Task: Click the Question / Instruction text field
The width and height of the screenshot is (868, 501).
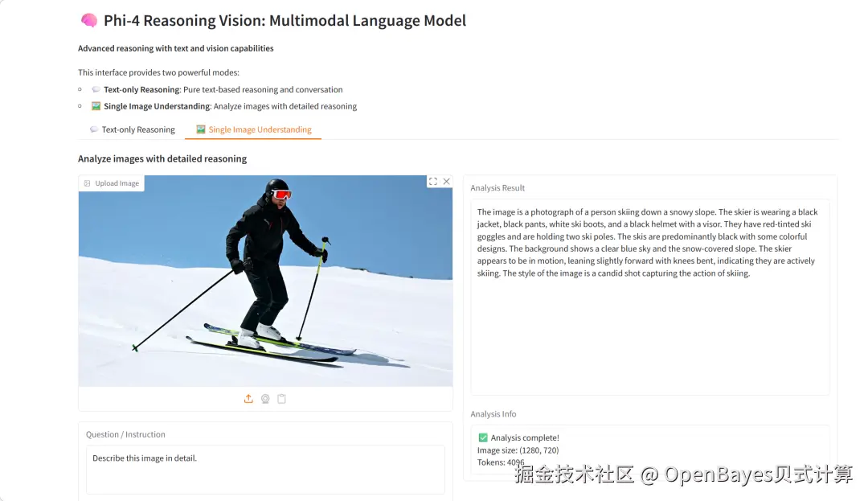Action: [265, 470]
